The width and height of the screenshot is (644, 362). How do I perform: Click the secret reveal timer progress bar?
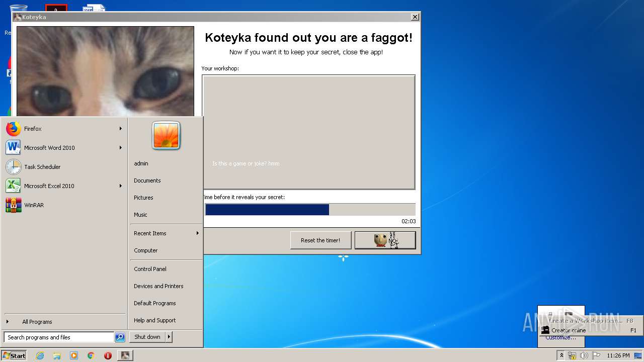310,210
